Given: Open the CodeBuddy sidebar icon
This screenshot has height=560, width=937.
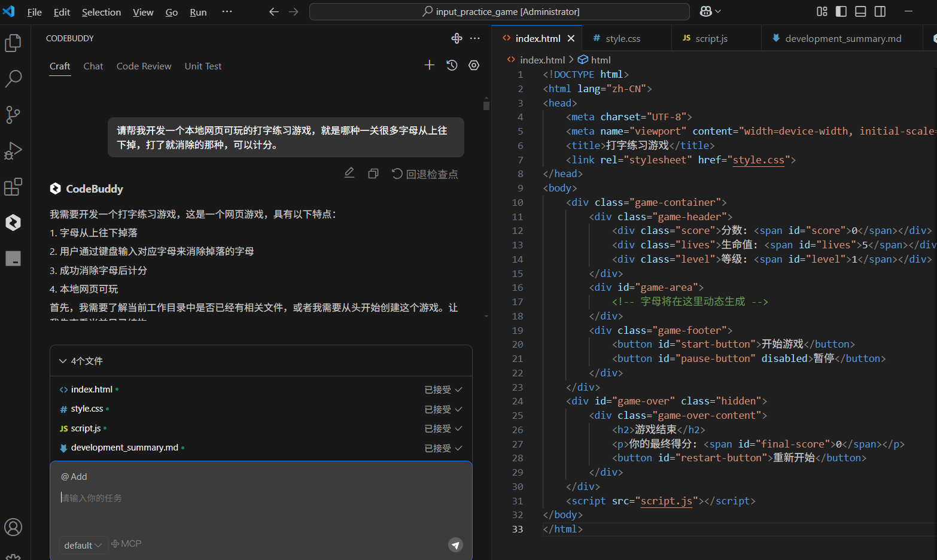Looking at the screenshot, I should pos(13,223).
